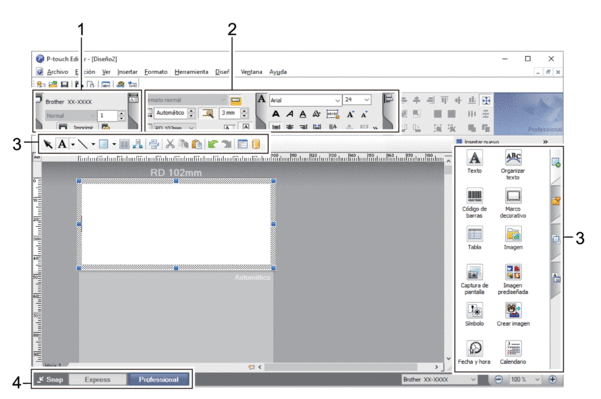Click the scissors cut icon
601x399 pixels.
(170, 144)
